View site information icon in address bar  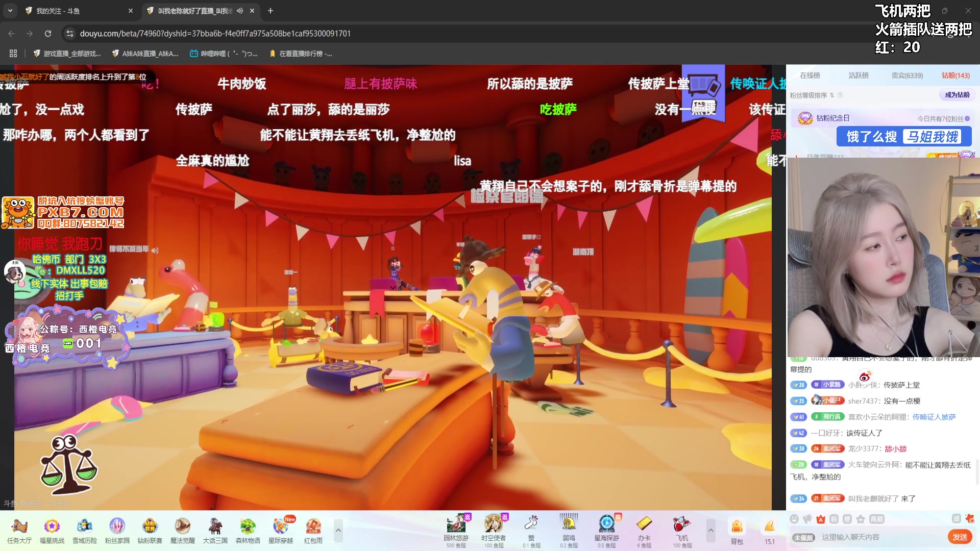pos(70,34)
